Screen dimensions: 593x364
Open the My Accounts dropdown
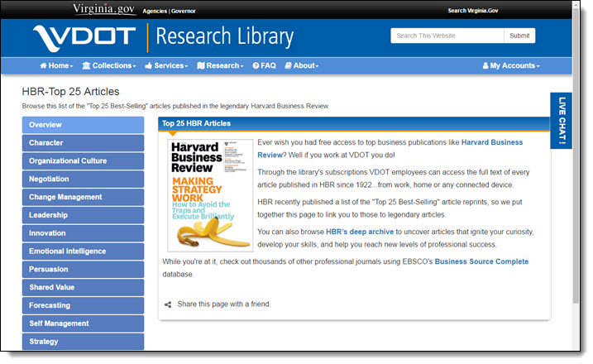(x=511, y=66)
